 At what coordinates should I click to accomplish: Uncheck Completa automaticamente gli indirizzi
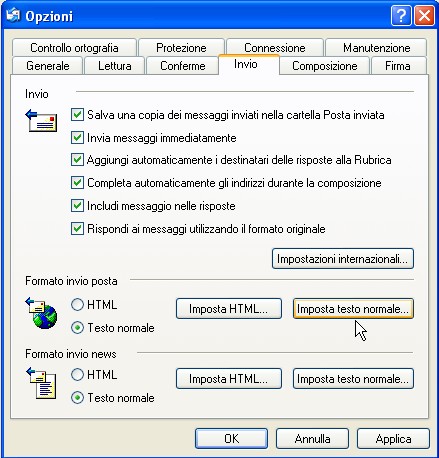click(77, 183)
